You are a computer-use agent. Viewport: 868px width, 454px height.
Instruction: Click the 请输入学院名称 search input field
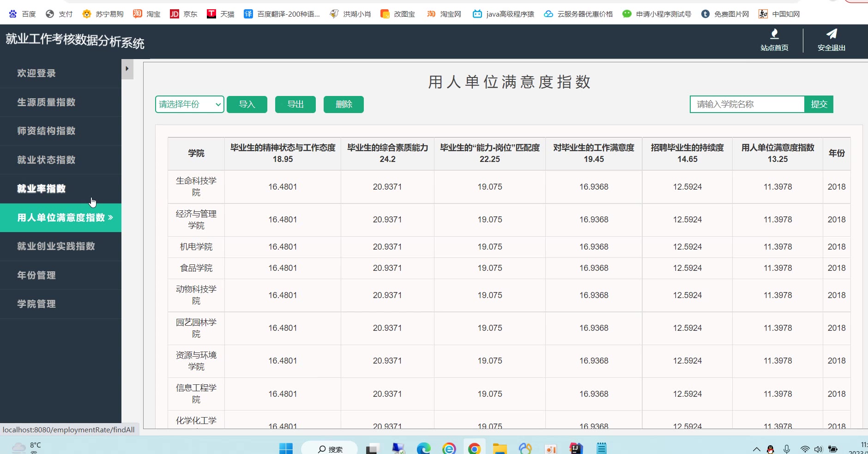[747, 104]
